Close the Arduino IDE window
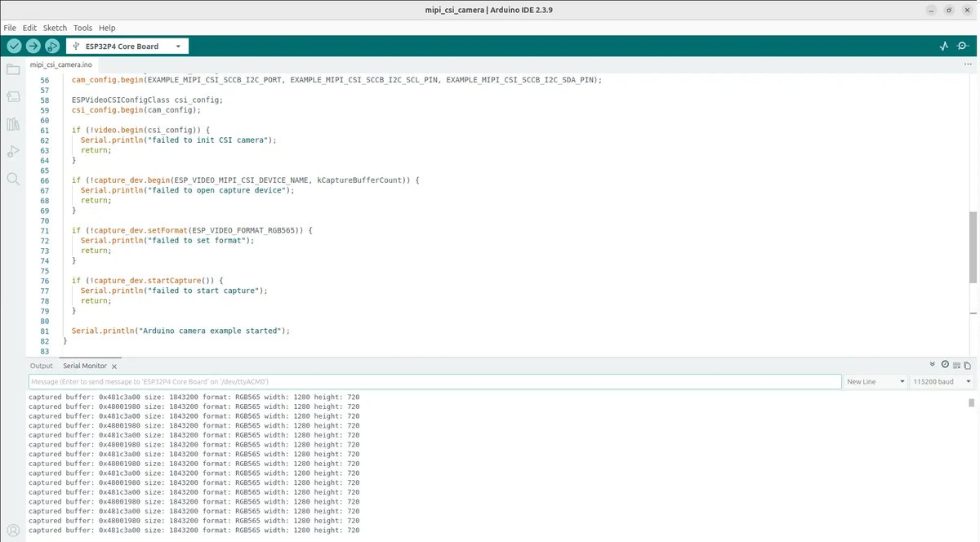 tap(966, 10)
